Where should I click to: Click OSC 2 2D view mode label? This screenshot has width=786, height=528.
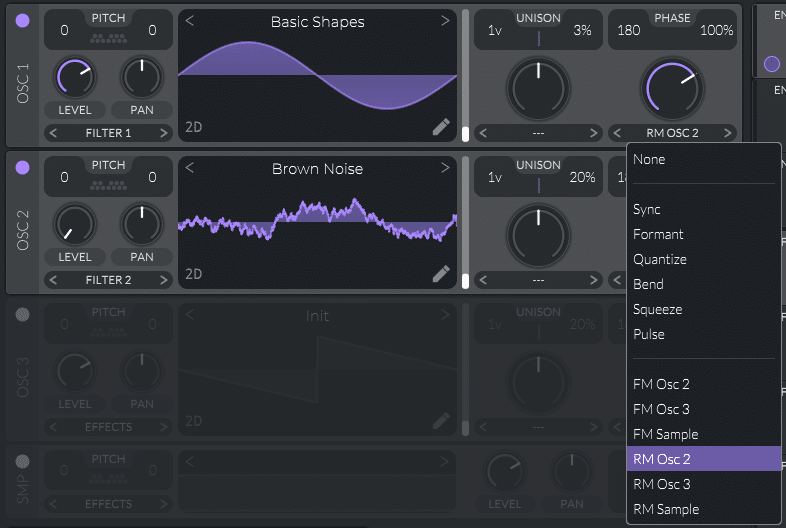pos(193,274)
